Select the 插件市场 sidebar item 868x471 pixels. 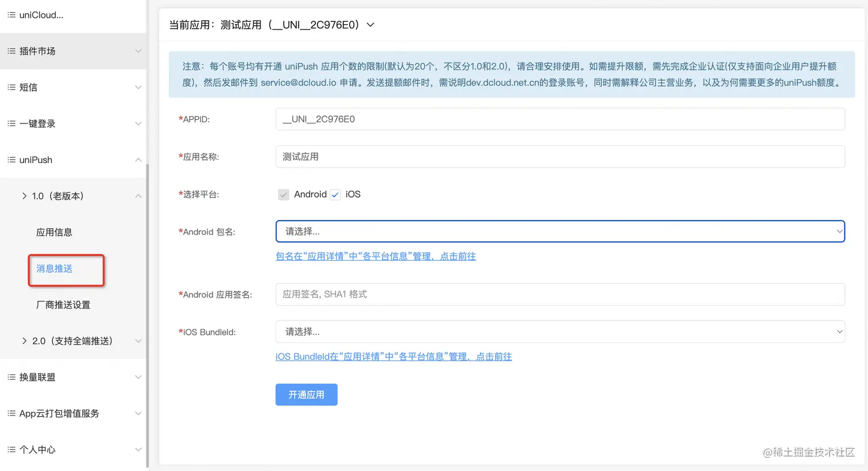click(x=73, y=51)
